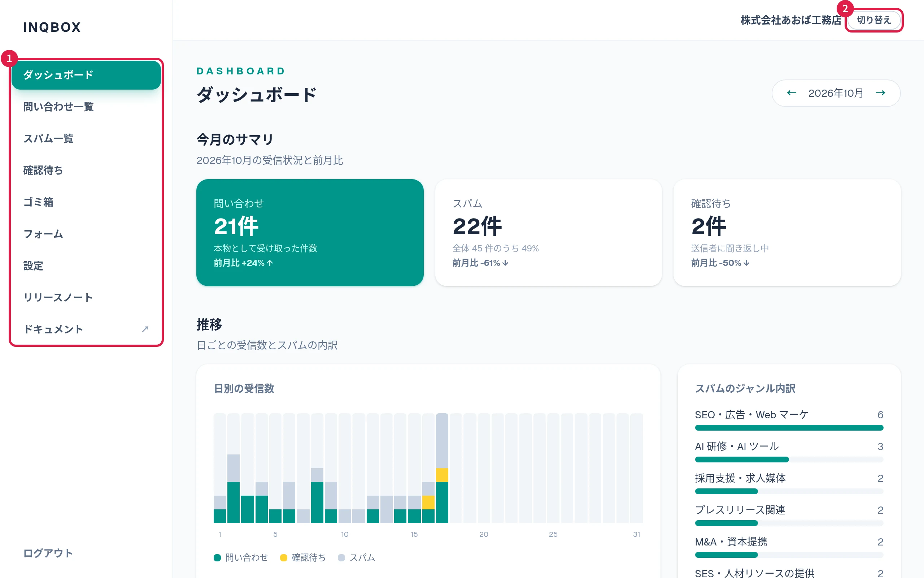
Task: Open ゴミ箱 in sidebar
Action: (86, 202)
